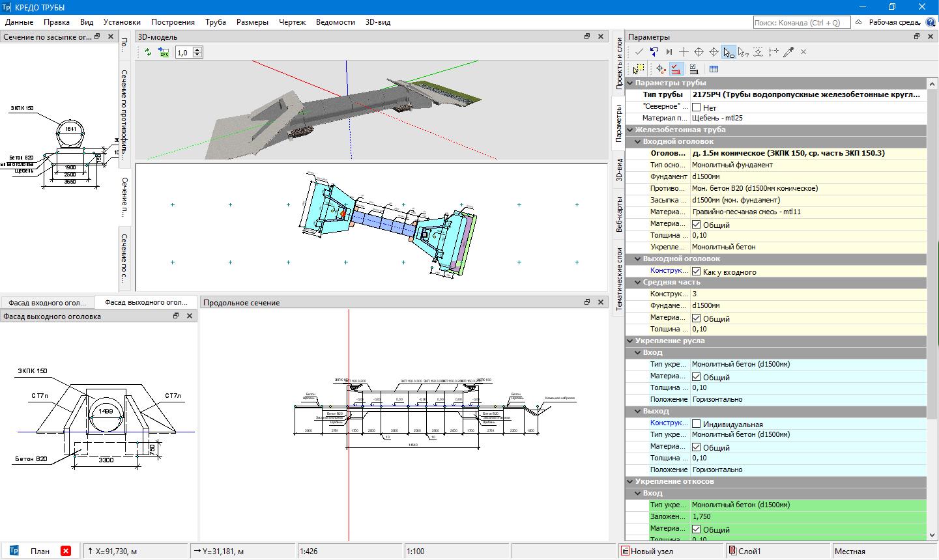
Task: Click the apply checkmark icon in Параметры toolbar
Action: click(639, 51)
